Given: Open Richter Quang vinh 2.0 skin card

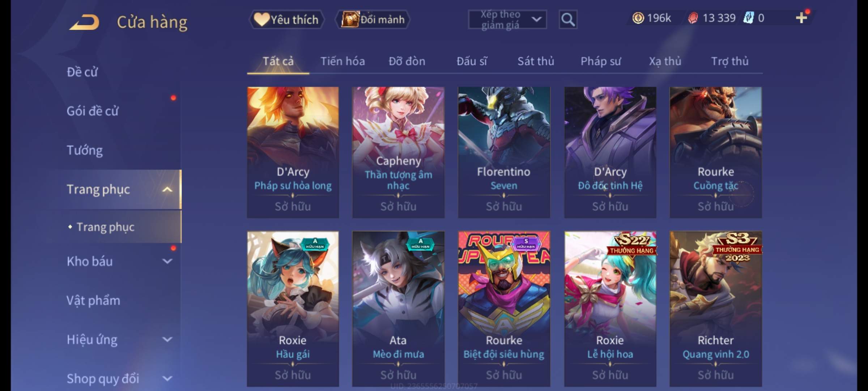Looking at the screenshot, I should click(x=715, y=309).
